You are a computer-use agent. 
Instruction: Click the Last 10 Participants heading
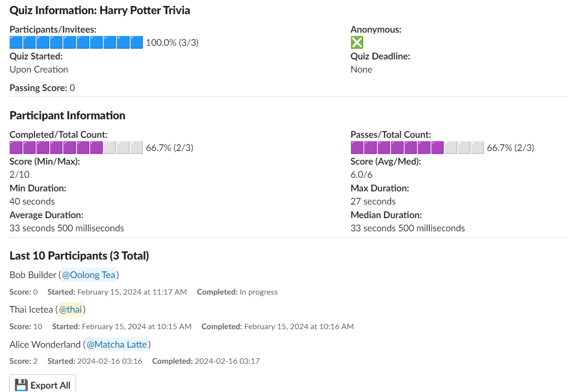coord(79,256)
